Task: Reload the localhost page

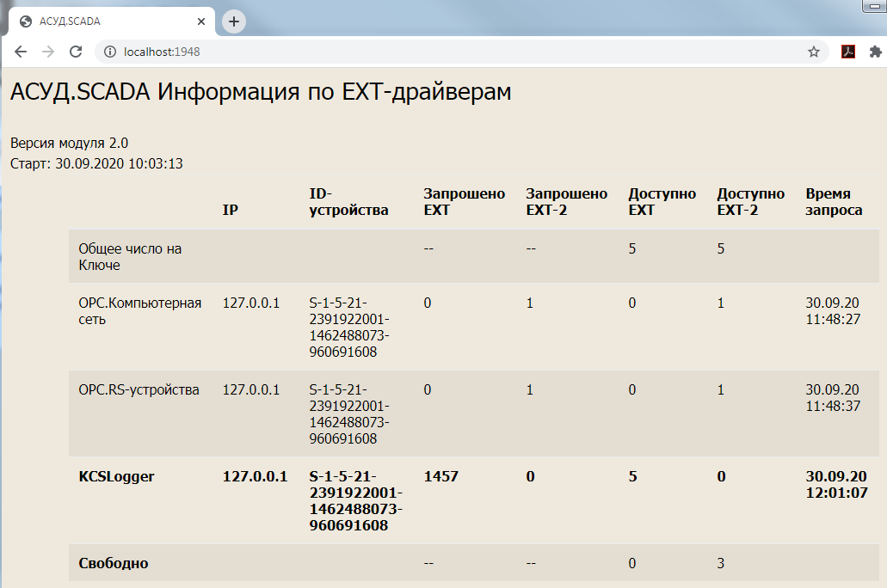Action: point(76,52)
